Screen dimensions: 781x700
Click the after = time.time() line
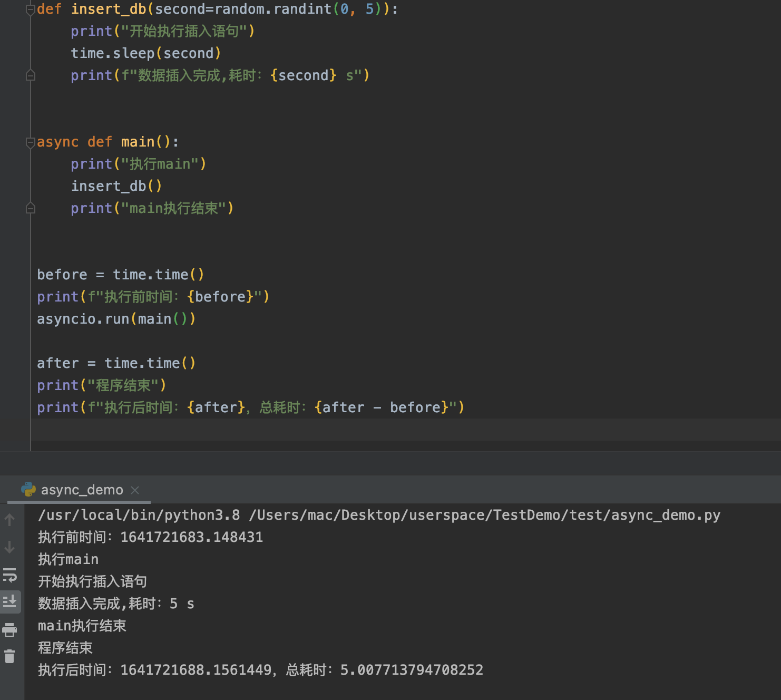pyautogui.click(x=116, y=363)
